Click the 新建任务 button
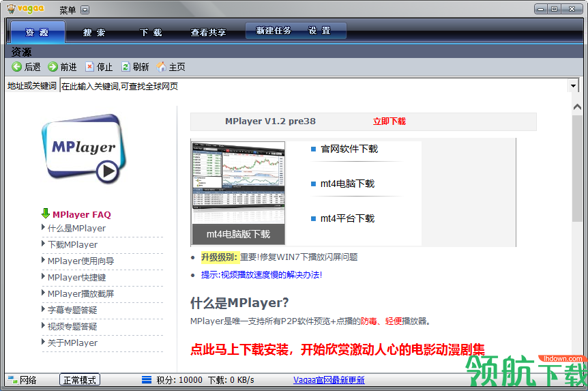The image size is (588, 391). click(x=274, y=31)
